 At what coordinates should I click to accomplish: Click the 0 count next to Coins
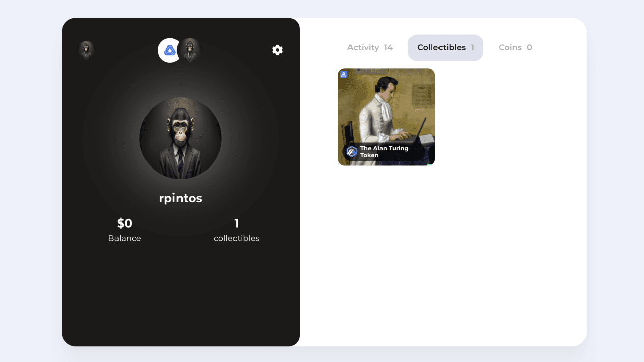click(x=529, y=47)
